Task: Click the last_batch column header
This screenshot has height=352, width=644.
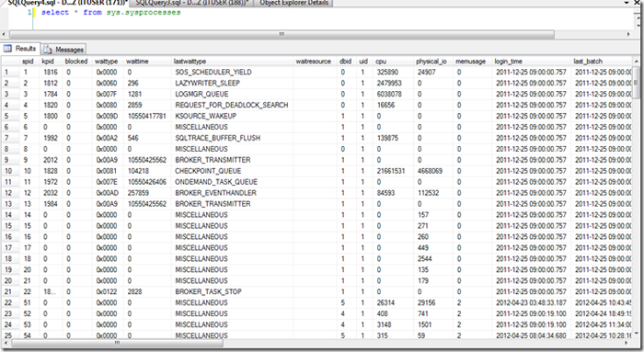Action: (602, 62)
